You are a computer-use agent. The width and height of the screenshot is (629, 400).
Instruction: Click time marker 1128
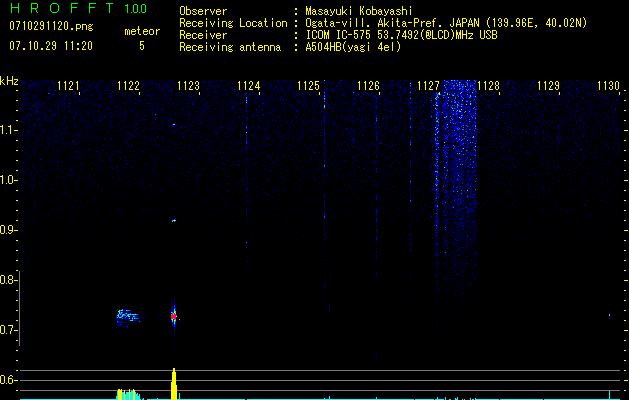pos(488,86)
